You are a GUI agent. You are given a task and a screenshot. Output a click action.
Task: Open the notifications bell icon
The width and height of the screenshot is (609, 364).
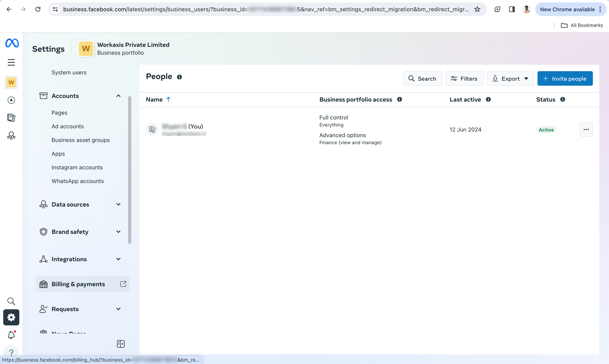click(11, 335)
